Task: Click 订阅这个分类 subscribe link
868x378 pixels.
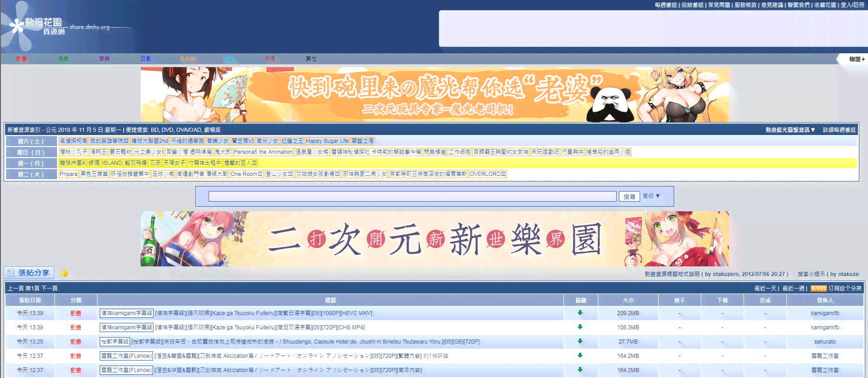Action: click(x=845, y=288)
